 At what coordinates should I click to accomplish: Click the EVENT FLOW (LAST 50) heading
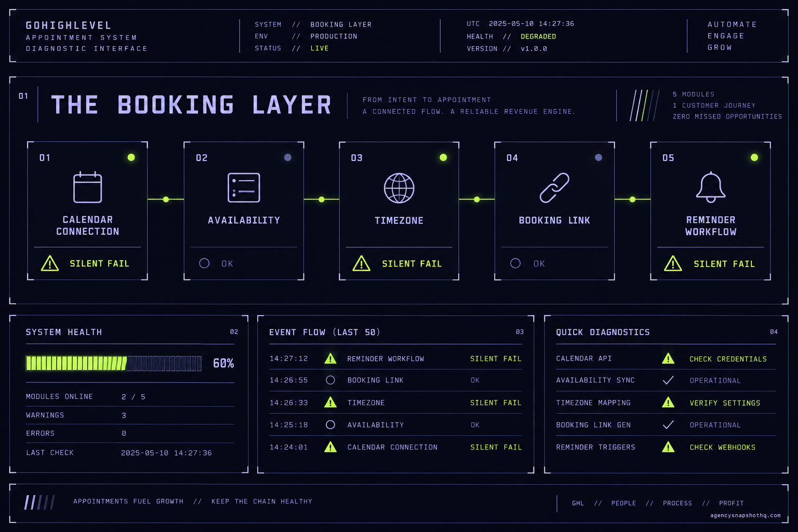pos(325,332)
